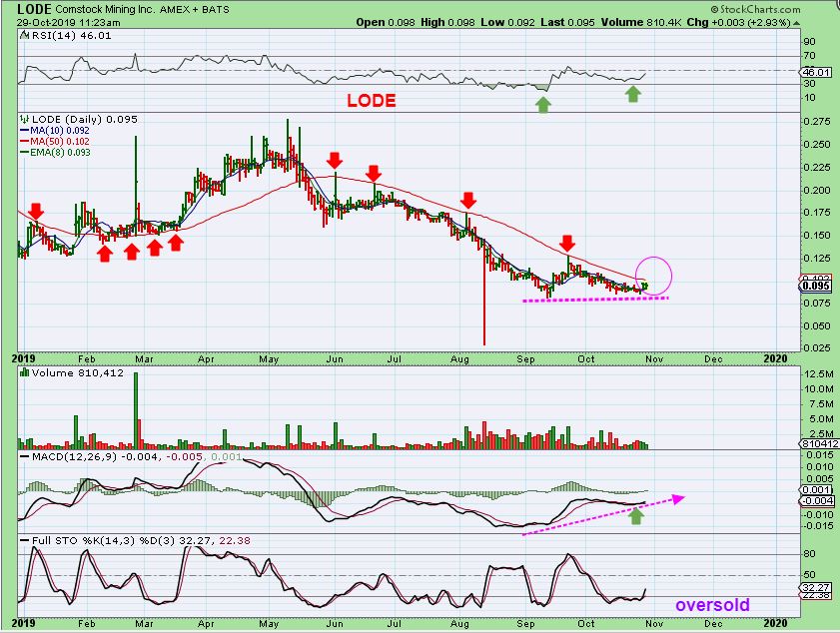Click the EMA(8) 0.093 legend text

click(x=60, y=152)
